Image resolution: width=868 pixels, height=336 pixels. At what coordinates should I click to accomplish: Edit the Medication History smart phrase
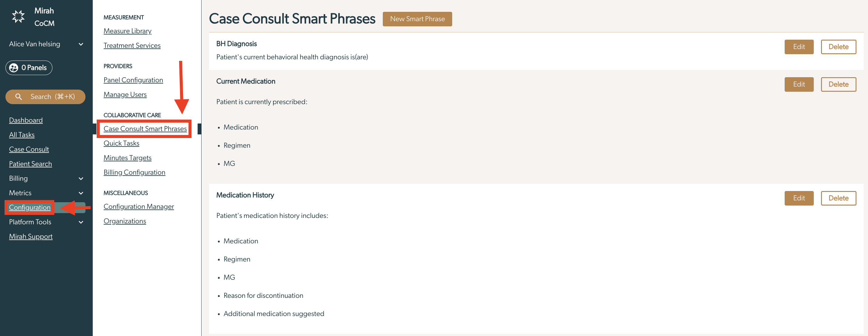tap(799, 198)
